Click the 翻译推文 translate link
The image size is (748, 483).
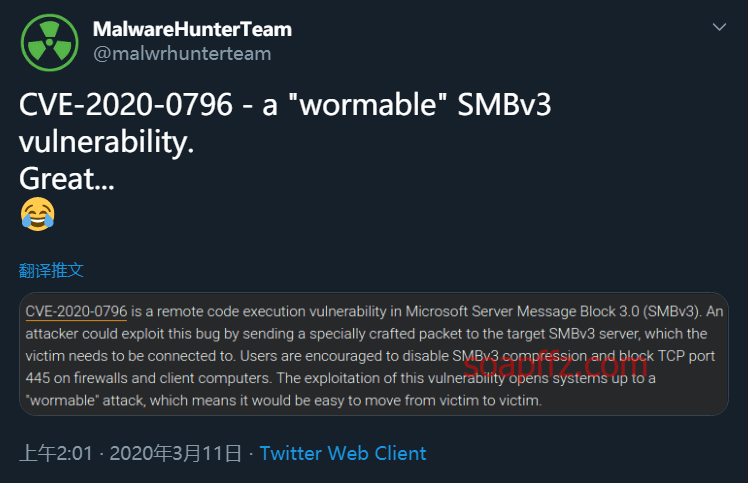click(51, 271)
